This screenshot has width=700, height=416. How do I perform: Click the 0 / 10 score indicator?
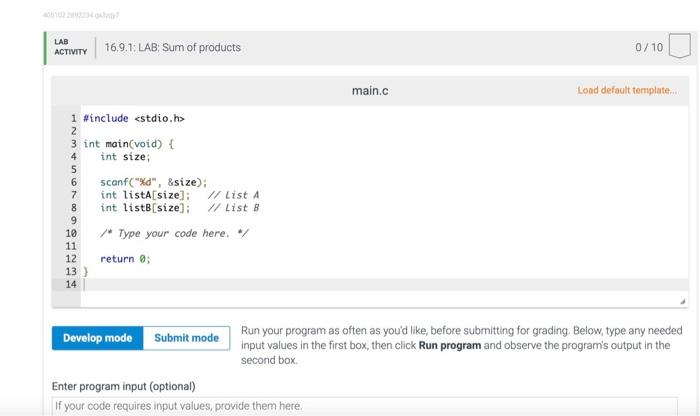click(649, 47)
